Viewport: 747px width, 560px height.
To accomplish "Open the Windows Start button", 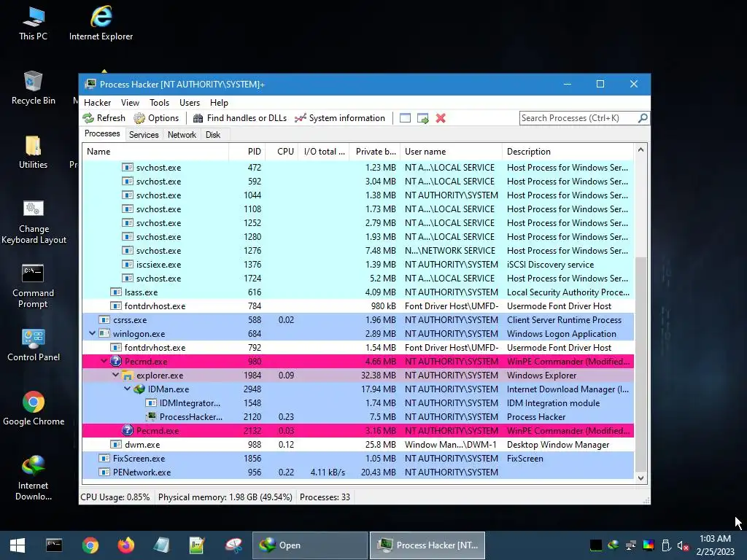I will click(18, 545).
